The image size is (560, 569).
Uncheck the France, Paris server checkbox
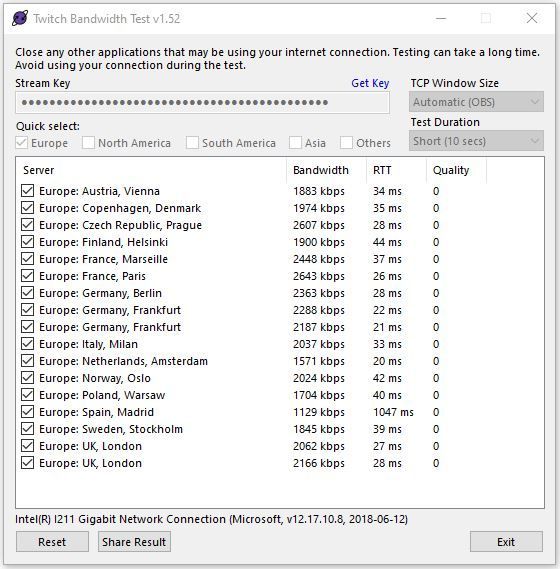(28, 276)
